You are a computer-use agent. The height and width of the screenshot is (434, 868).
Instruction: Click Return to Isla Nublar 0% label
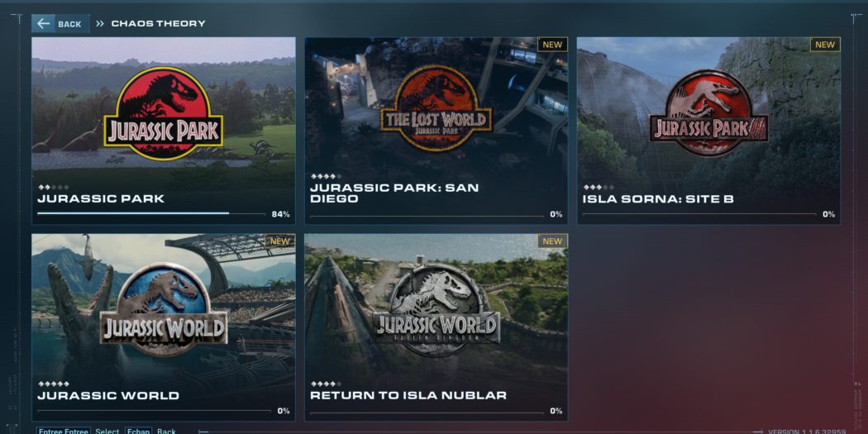point(556,411)
